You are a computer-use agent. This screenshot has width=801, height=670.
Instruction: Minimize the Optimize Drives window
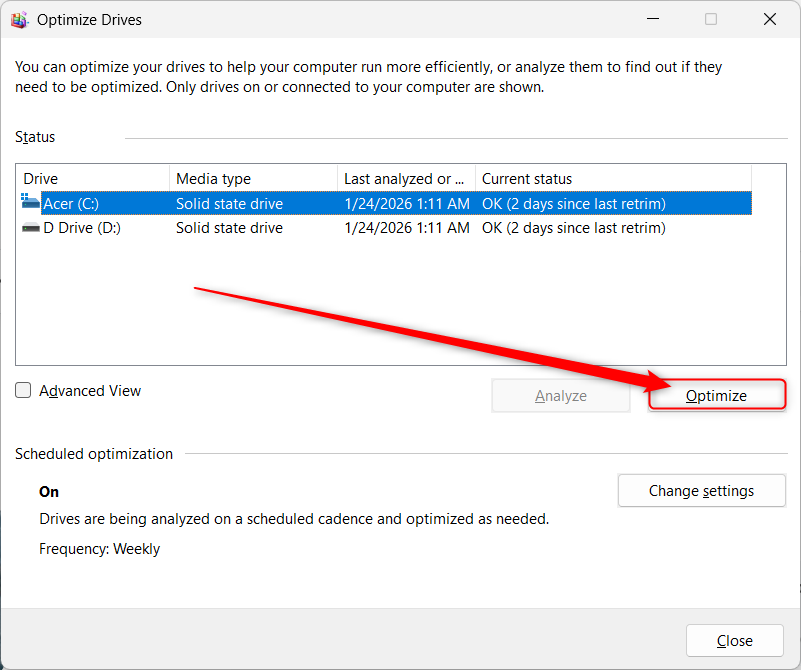[x=653, y=19]
